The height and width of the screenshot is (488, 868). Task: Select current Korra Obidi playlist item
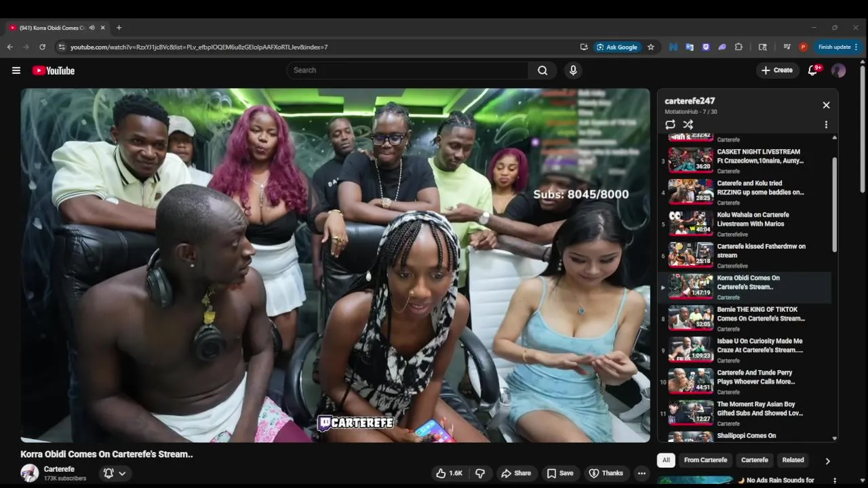pos(744,287)
